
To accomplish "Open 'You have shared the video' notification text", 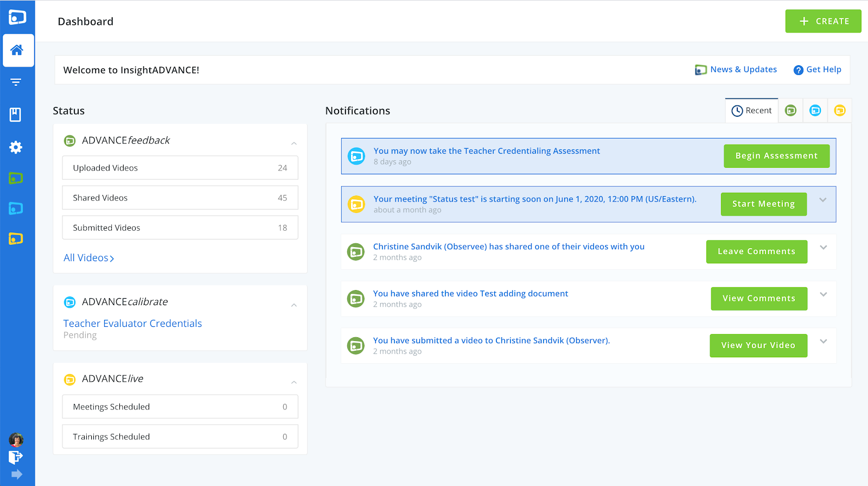I will pos(470,294).
